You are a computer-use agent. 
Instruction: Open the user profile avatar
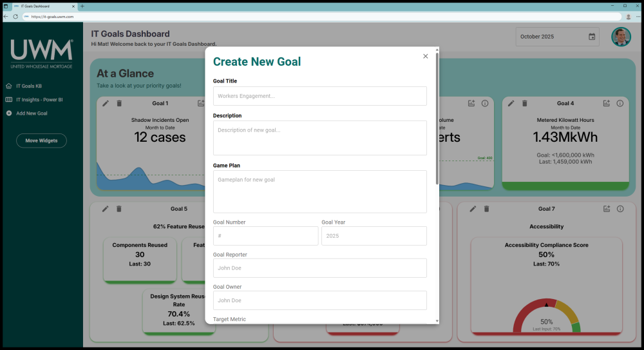(621, 37)
